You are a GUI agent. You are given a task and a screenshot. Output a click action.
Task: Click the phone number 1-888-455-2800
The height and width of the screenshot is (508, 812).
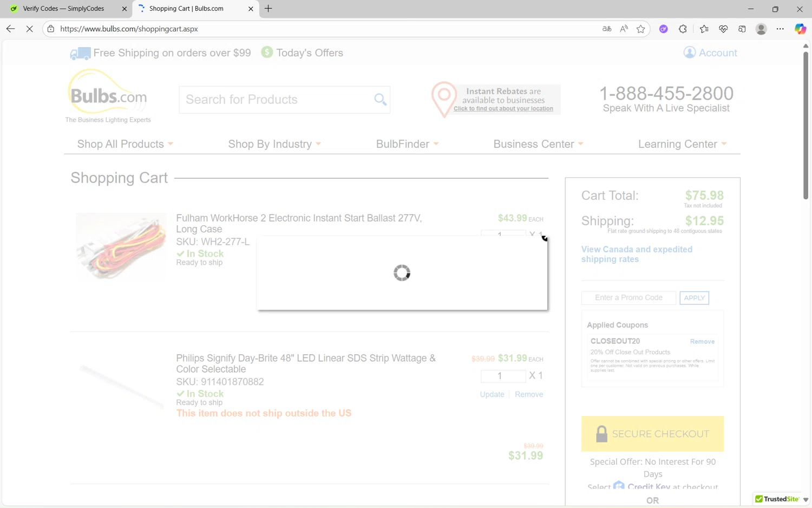point(666,93)
